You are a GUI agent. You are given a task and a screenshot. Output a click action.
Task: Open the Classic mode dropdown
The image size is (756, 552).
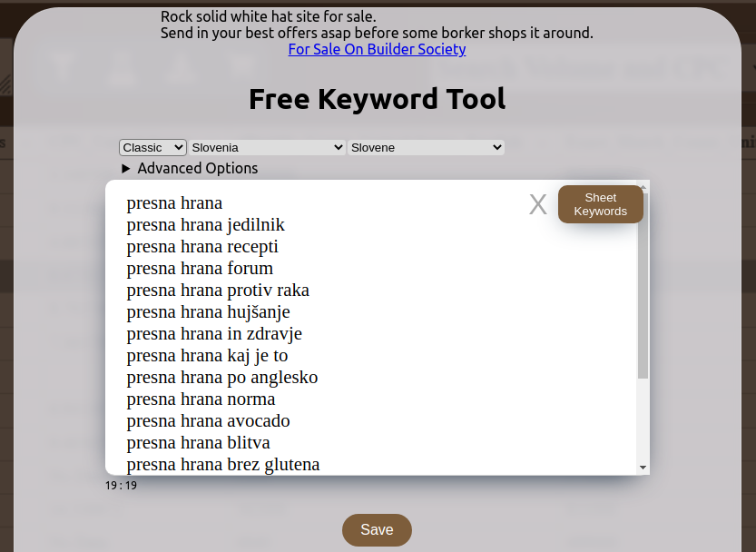[x=152, y=147]
